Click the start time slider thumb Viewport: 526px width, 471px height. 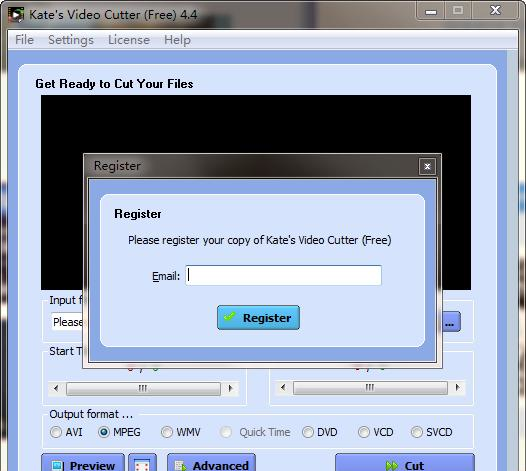pos(143,388)
